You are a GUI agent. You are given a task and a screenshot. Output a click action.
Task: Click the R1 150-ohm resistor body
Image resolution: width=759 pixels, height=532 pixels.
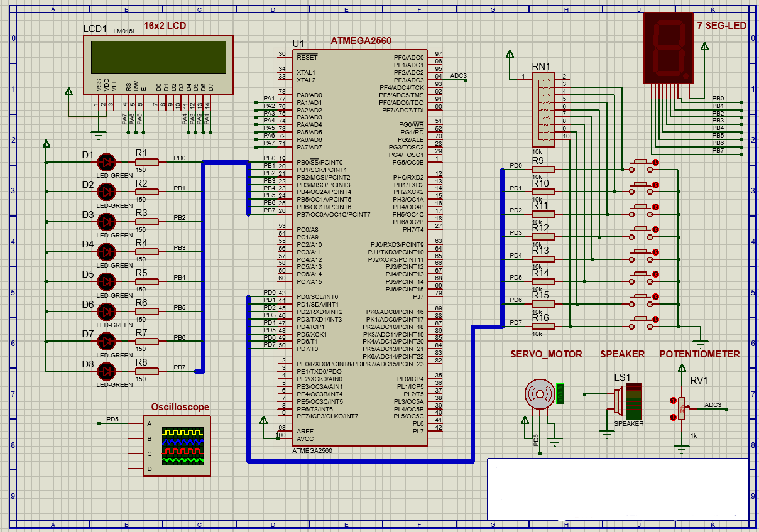147,161
